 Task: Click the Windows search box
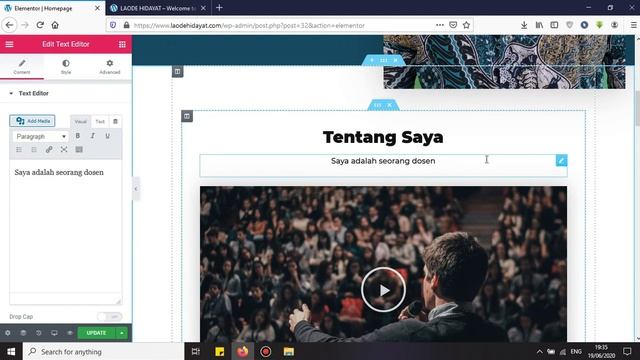pos(104,351)
